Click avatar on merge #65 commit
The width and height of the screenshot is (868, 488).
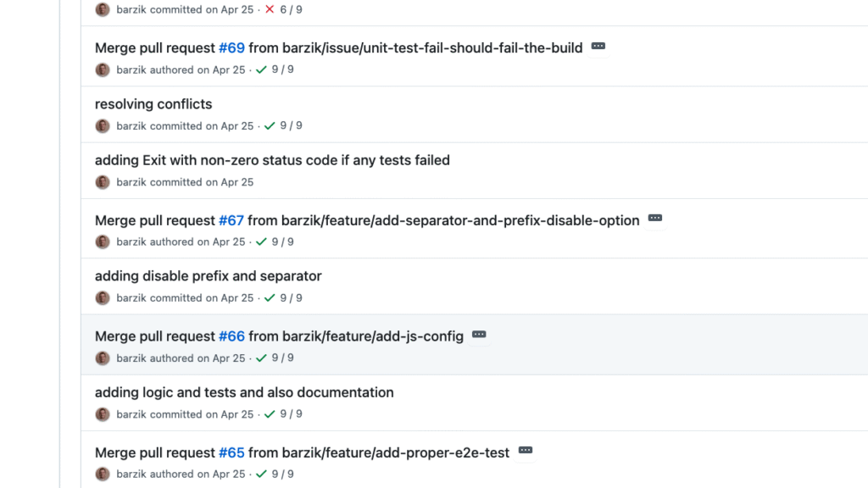[x=102, y=474]
